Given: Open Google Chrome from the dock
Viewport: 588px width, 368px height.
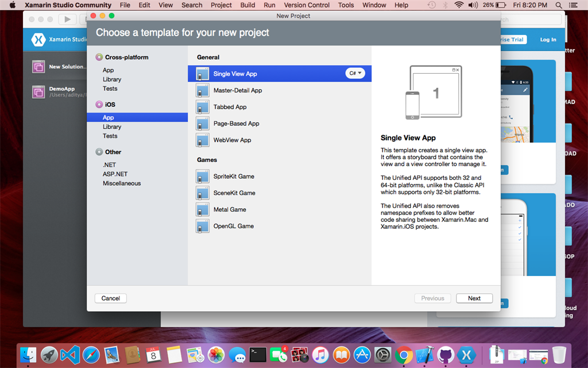Looking at the screenshot, I should coord(404,354).
